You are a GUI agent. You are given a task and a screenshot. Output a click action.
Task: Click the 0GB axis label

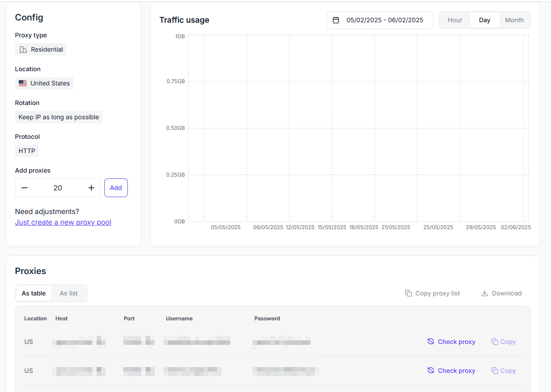click(180, 222)
